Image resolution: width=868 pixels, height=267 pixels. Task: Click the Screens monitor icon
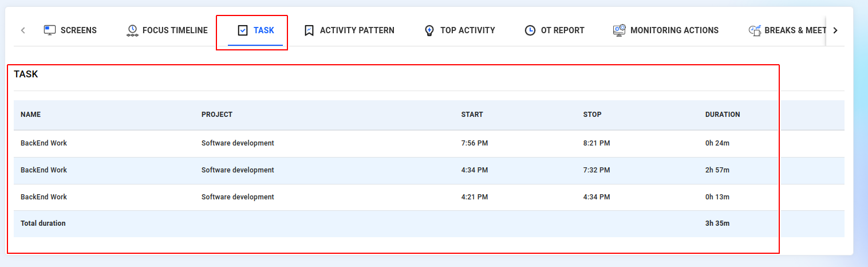(x=50, y=30)
